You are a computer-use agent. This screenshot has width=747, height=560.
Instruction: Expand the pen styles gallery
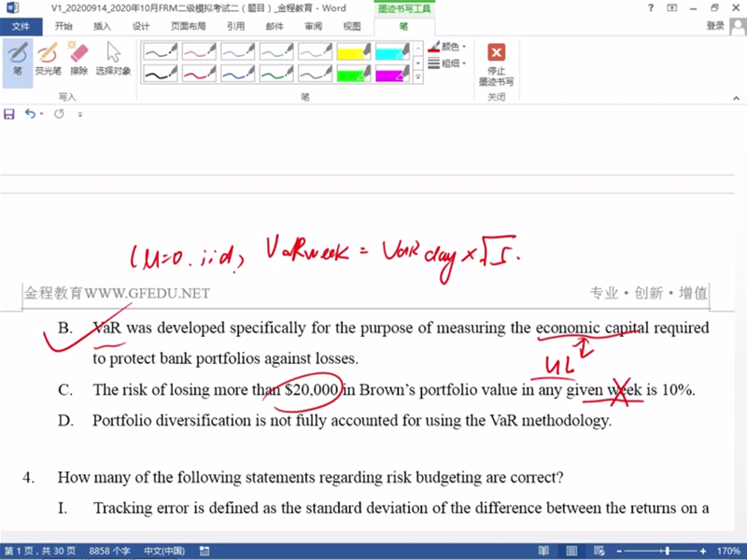(417, 78)
